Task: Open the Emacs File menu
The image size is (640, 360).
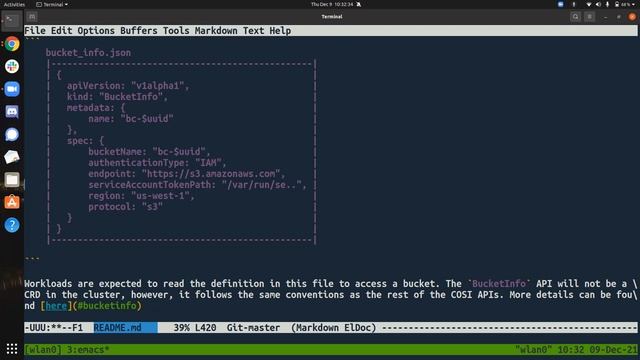Action: 35,31
